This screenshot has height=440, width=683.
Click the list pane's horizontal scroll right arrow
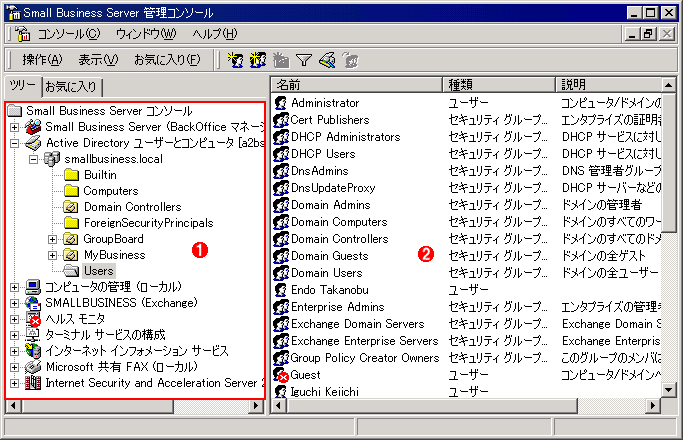coord(653,406)
